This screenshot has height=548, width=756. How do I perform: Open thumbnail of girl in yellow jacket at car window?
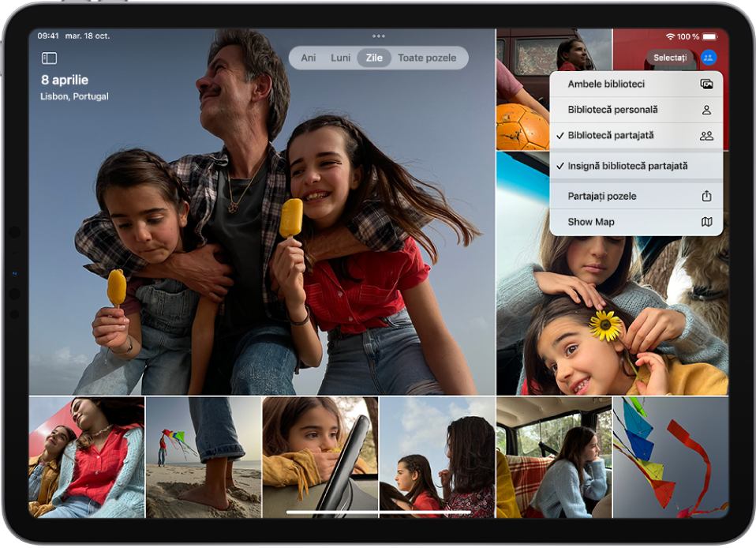click(x=320, y=457)
